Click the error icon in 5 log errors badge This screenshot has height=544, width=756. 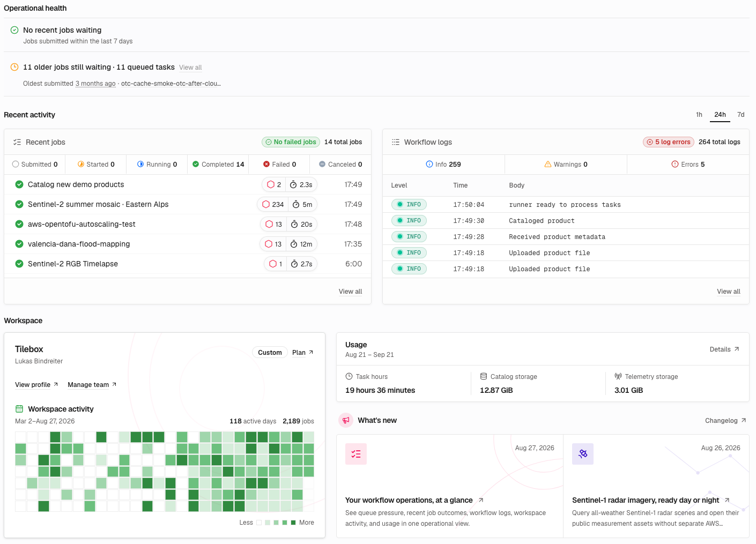click(650, 142)
